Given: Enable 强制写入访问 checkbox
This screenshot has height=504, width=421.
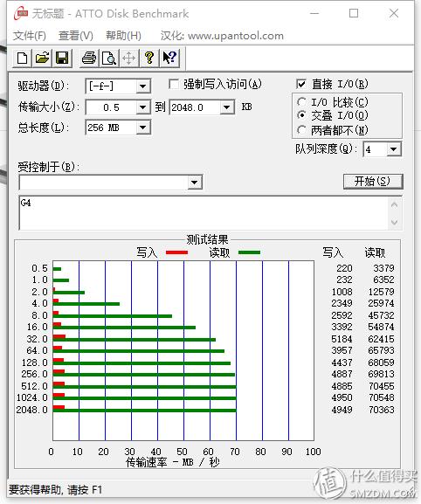Looking at the screenshot, I should click(174, 85).
